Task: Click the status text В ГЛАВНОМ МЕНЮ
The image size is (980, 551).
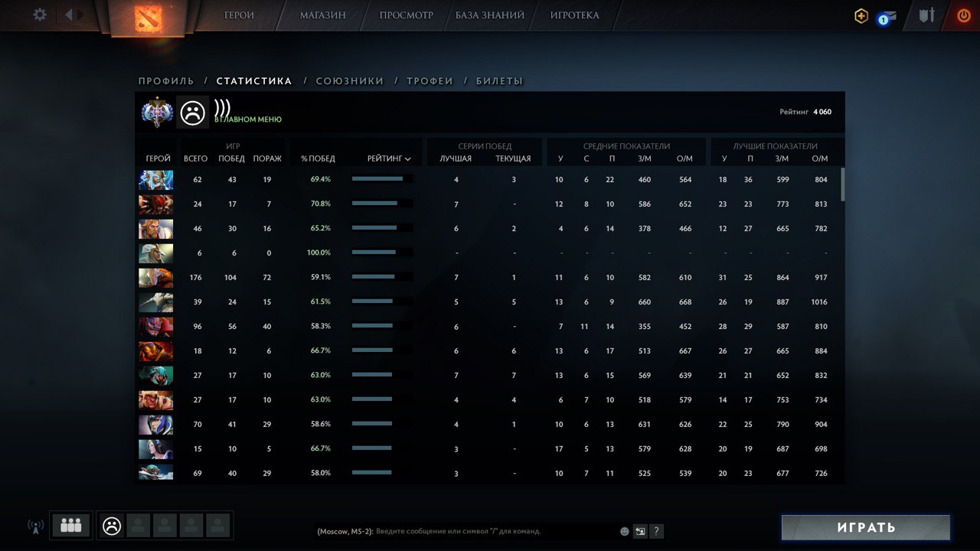Action: 248,120
